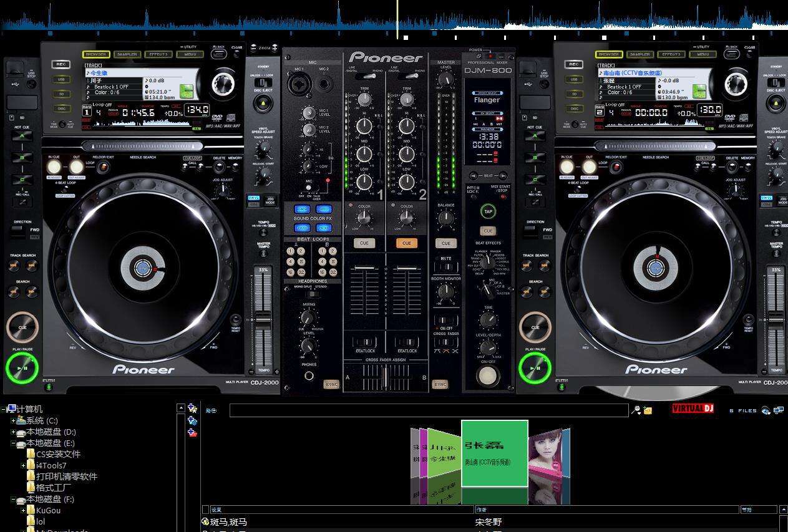Expand the 本地磁盘 (D:) drive
The image size is (788, 532).
[x=13, y=432]
